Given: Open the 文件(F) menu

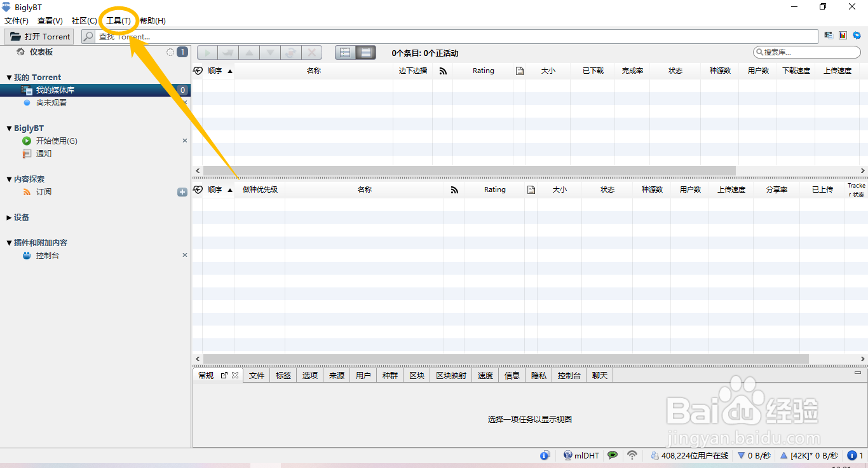Looking at the screenshot, I should [17, 21].
